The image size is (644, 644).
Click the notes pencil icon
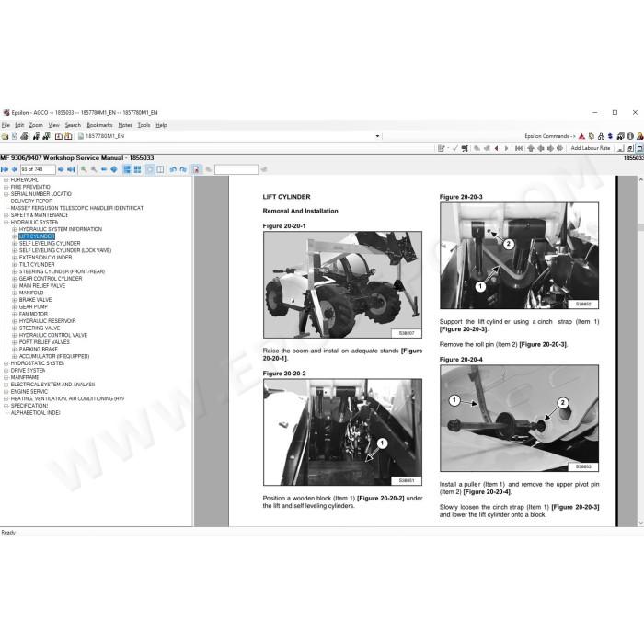point(442,148)
